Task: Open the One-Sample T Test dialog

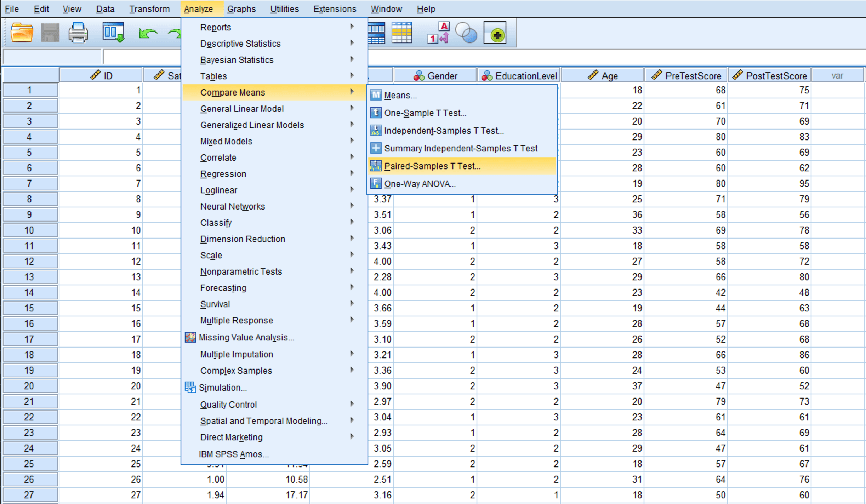Action: pos(426,113)
